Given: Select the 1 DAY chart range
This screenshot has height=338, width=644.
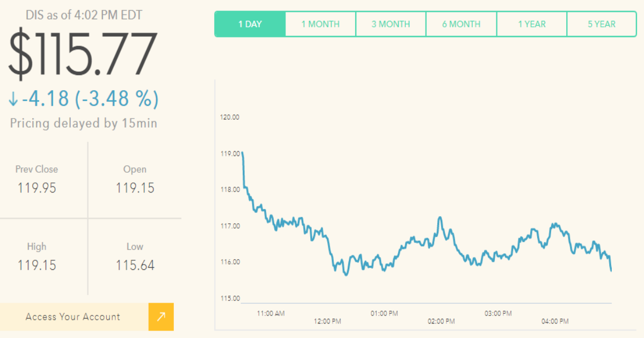Looking at the screenshot, I should pos(250,24).
